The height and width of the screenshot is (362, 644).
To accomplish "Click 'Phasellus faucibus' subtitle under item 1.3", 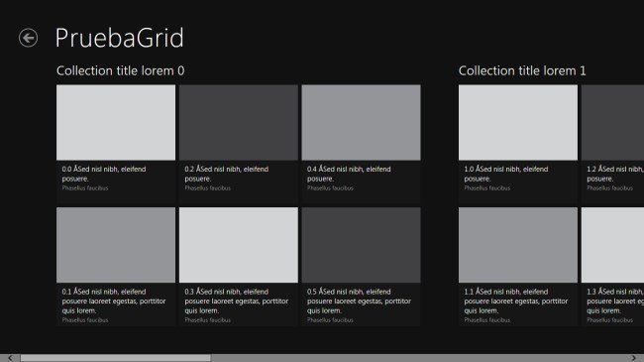I will [609, 320].
